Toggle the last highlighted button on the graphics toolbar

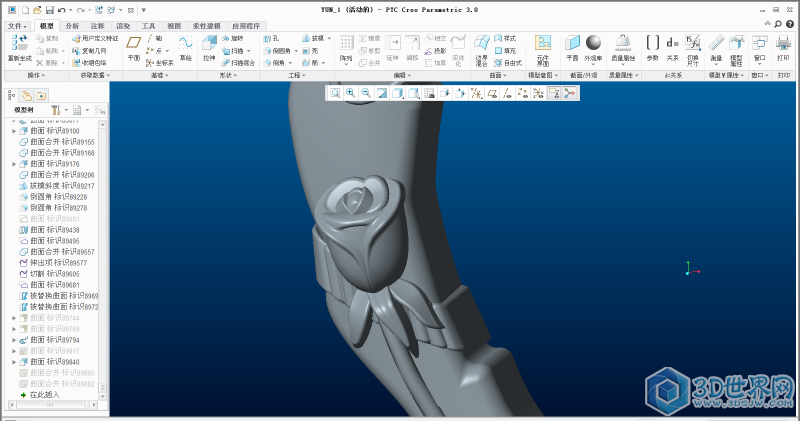click(570, 93)
